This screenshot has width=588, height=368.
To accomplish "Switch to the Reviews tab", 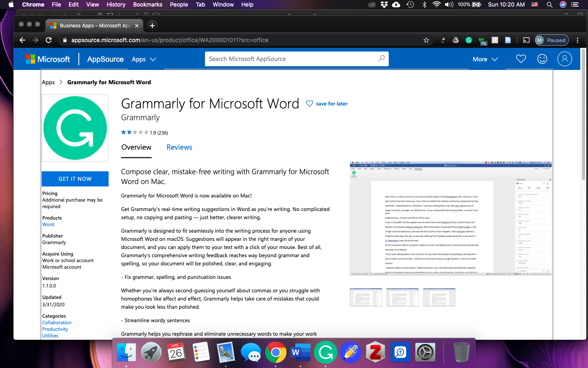I will point(179,147).
